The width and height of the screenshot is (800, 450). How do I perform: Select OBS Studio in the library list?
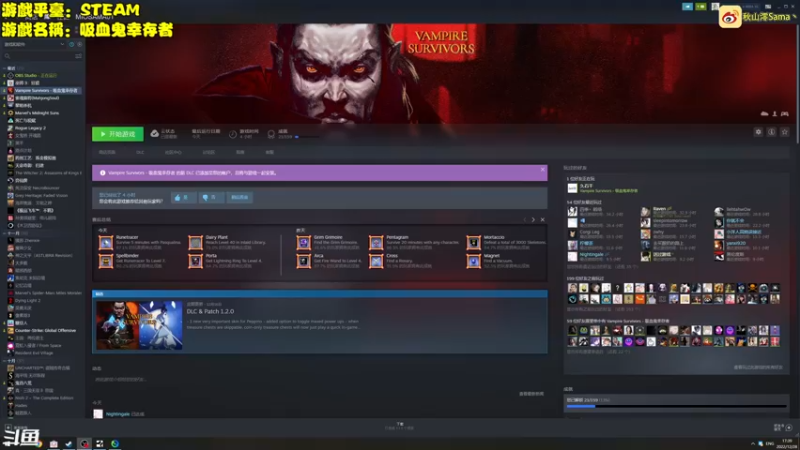click(44, 76)
